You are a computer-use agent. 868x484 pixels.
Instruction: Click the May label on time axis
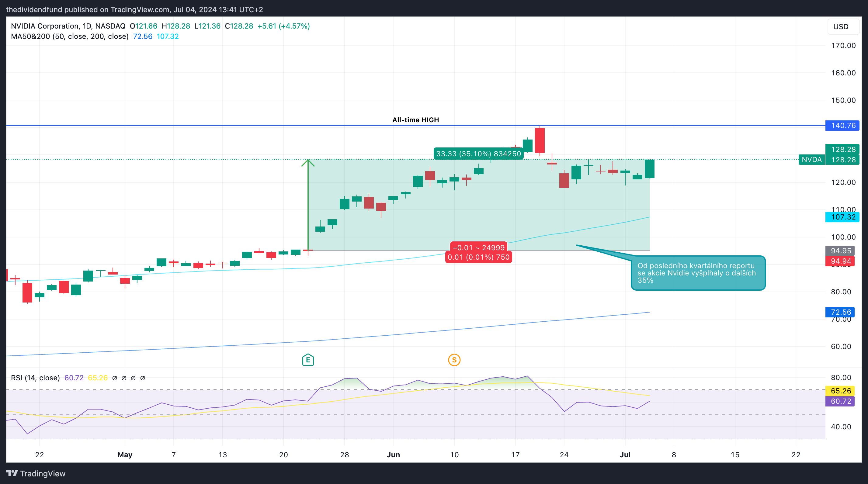125,455
